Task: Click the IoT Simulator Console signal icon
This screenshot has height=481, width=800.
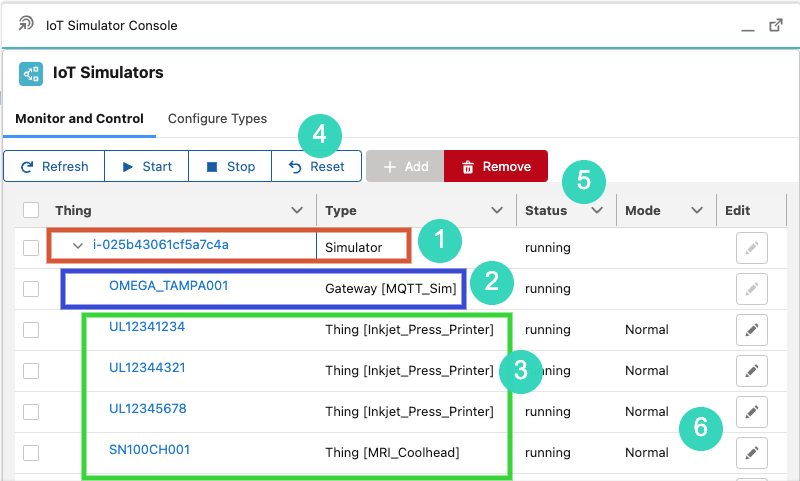Action: (26, 23)
